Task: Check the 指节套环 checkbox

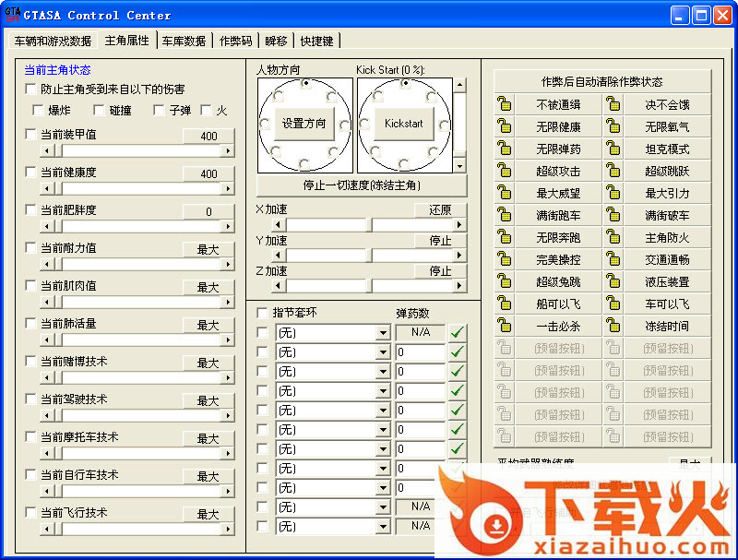Action: click(262, 313)
